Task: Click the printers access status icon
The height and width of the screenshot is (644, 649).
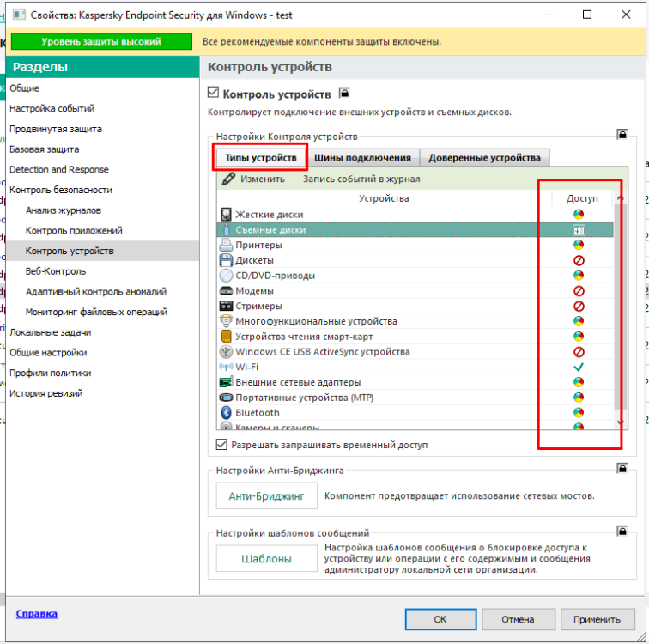Action: tap(579, 245)
